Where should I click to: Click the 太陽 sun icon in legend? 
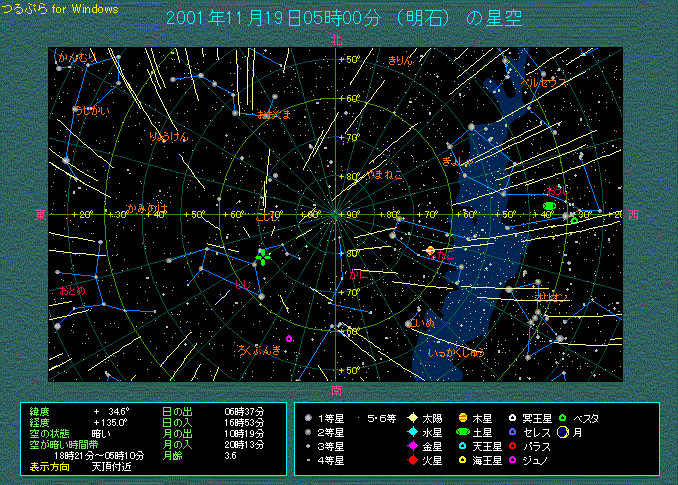[x=412, y=418]
